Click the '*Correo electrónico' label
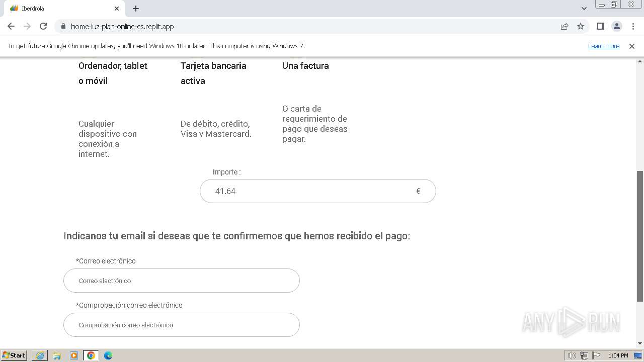This screenshot has width=644, height=362. (x=106, y=261)
